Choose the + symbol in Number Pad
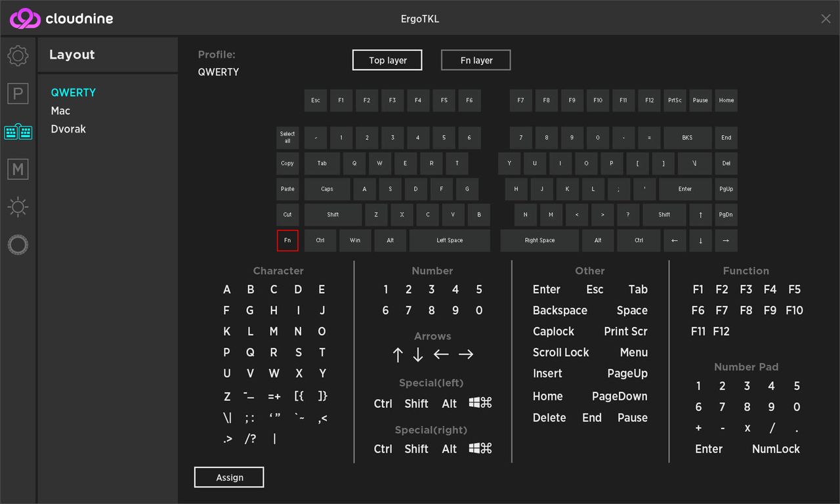Image resolution: width=840 pixels, height=504 pixels. pos(698,428)
